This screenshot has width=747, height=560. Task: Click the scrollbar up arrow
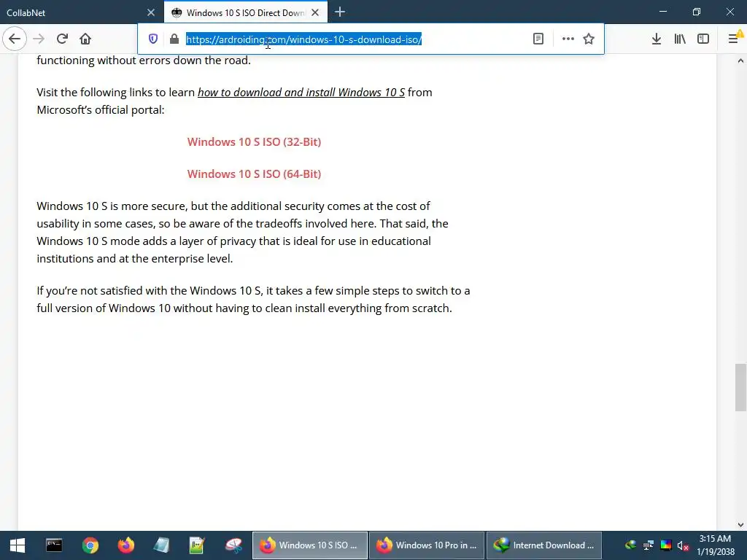740,61
